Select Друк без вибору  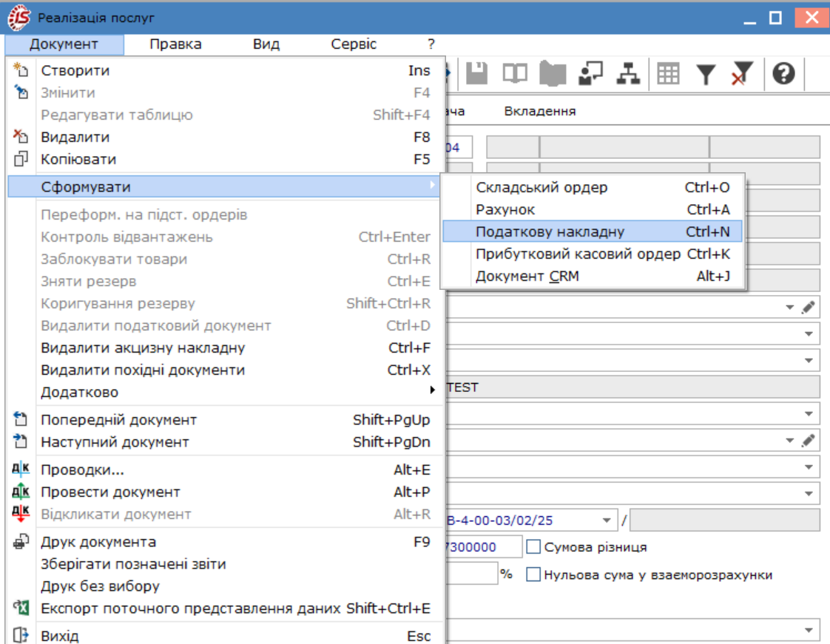224,586
